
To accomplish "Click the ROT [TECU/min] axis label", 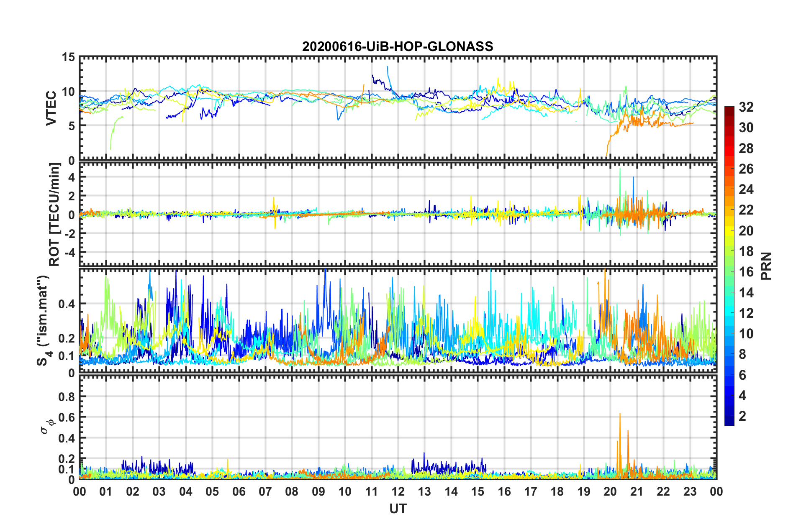I will (x=54, y=214).
